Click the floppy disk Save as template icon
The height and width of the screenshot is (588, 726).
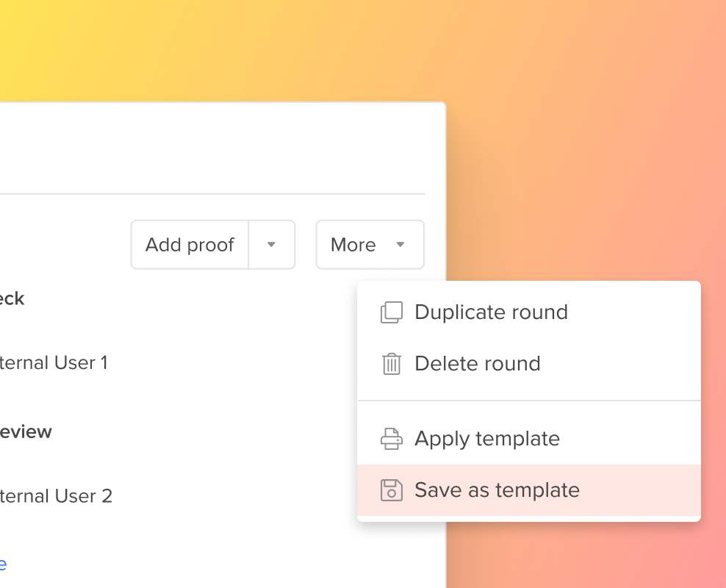[391, 490]
